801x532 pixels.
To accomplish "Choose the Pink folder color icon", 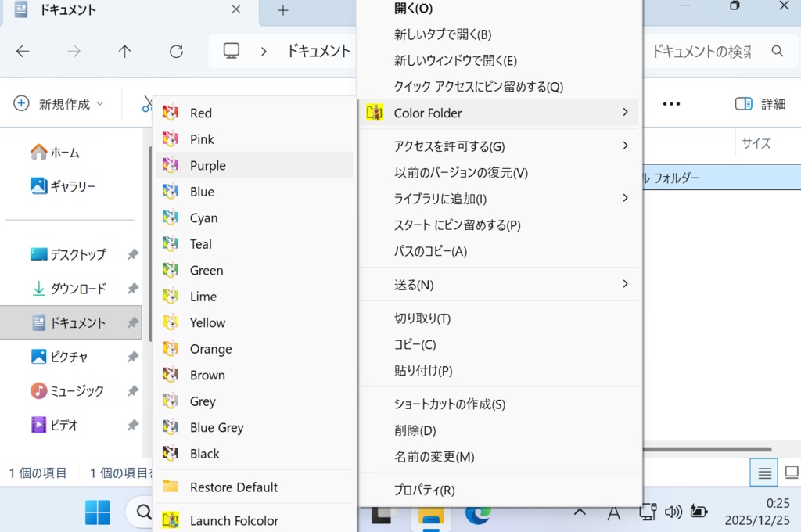I will (x=170, y=138).
